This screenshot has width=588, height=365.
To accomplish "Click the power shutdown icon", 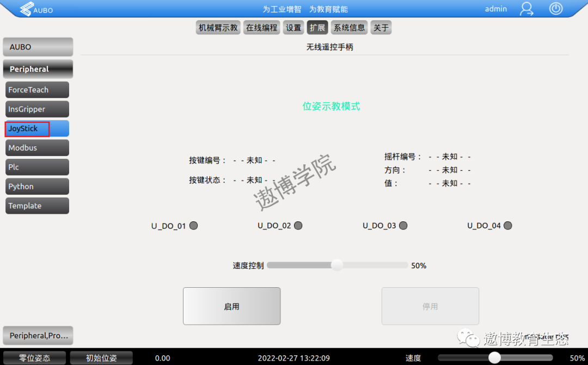I will 556,8.
